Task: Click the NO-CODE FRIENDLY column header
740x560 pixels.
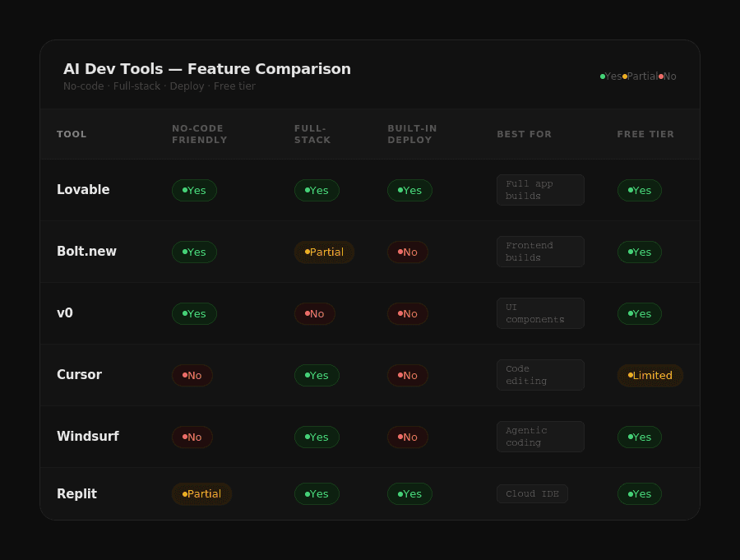Action: [200, 134]
